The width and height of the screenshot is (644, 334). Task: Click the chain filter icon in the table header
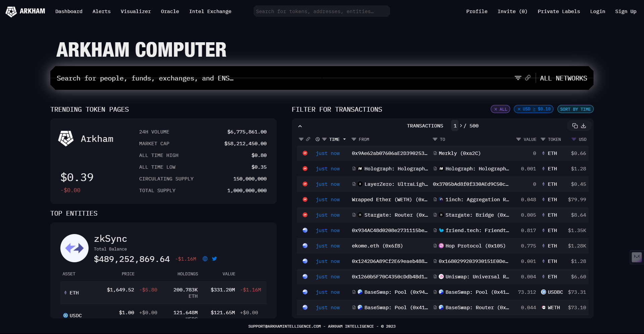301,139
